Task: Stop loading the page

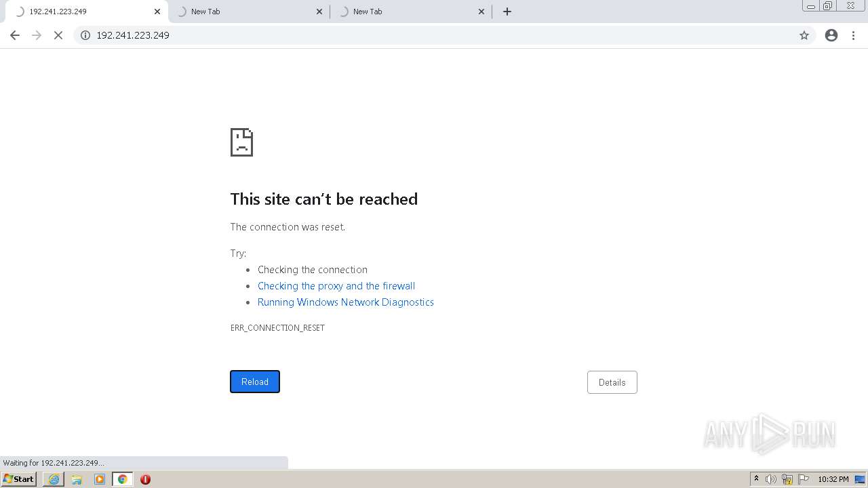Action: coord(58,35)
